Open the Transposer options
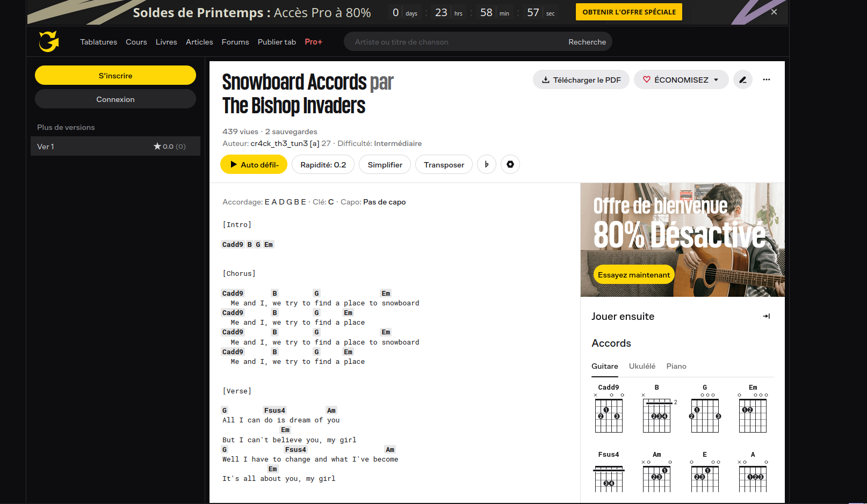 tap(444, 164)
